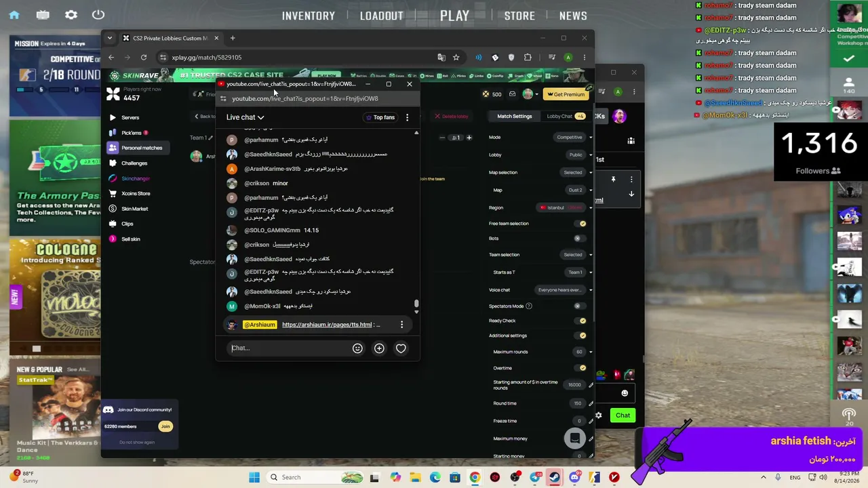Open the CS2 settings gear

coord(71,15)
